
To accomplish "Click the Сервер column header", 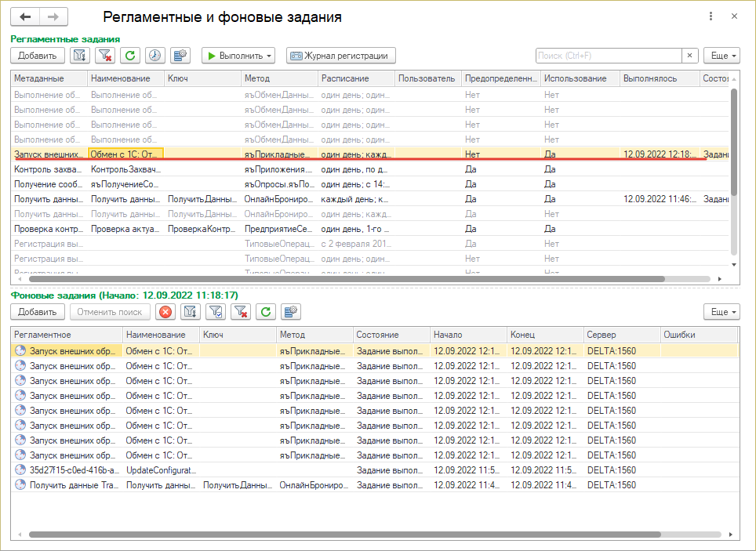I will pos(620,335).
